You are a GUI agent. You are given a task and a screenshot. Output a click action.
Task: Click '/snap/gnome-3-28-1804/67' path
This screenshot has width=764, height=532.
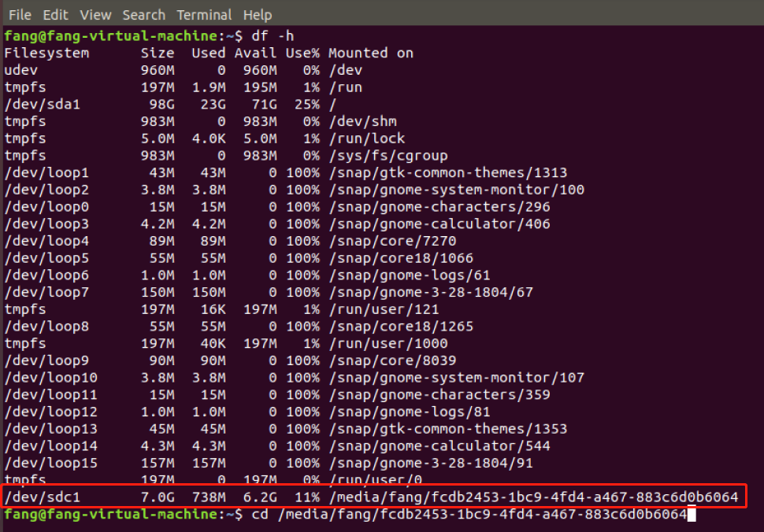tap(431, 292)
